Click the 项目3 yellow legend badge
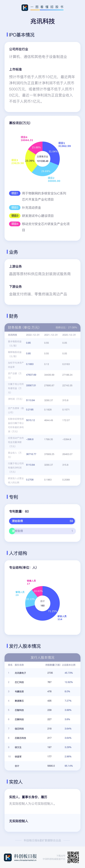This screenshot has width=85, height=868. pos(15,216)
